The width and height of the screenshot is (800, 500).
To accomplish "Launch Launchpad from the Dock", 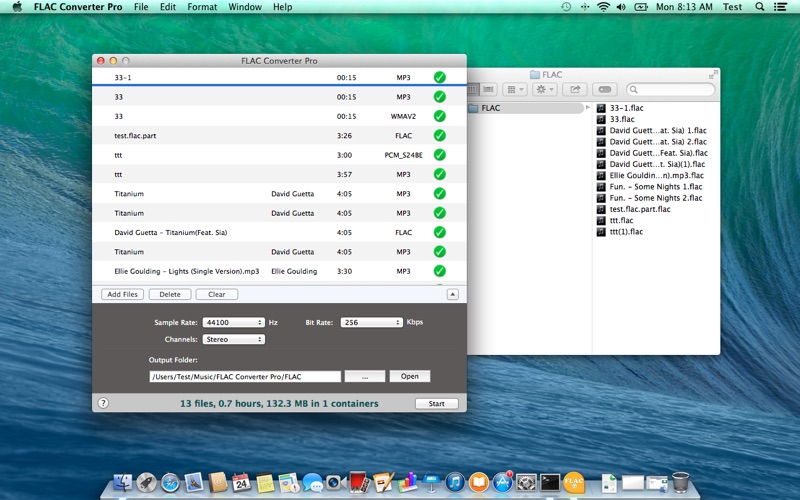I will pyautogui.click(x=146, y=482).
